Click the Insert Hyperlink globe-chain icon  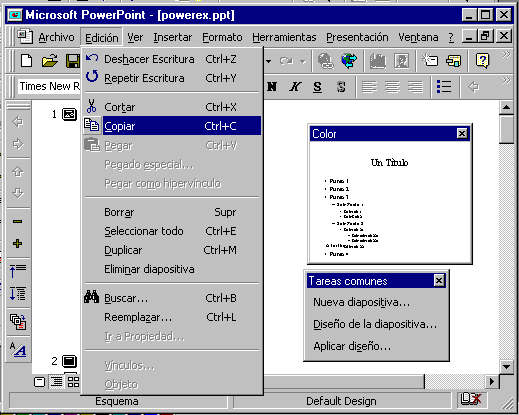pyautogui.click(x=325, y=61)
